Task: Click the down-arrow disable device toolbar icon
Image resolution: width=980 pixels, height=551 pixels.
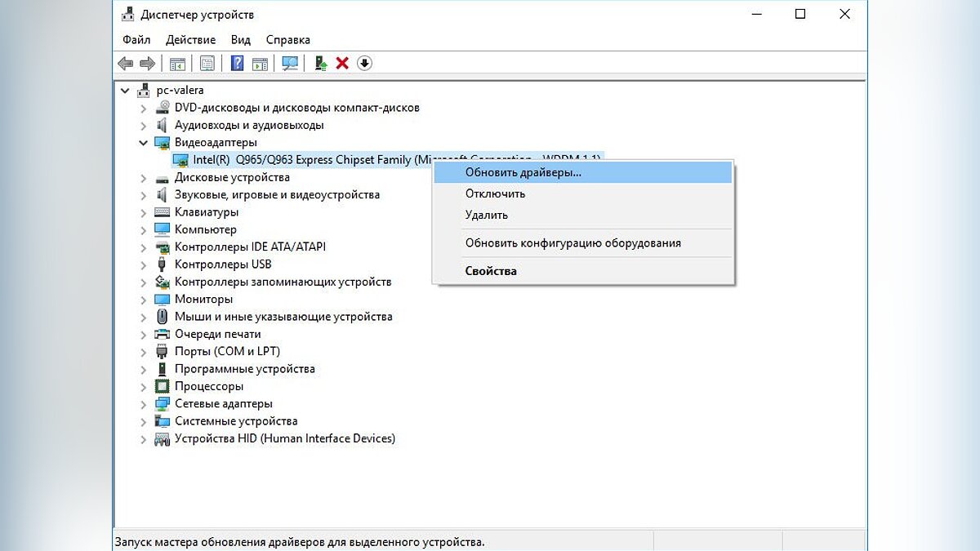Action: 364,63
